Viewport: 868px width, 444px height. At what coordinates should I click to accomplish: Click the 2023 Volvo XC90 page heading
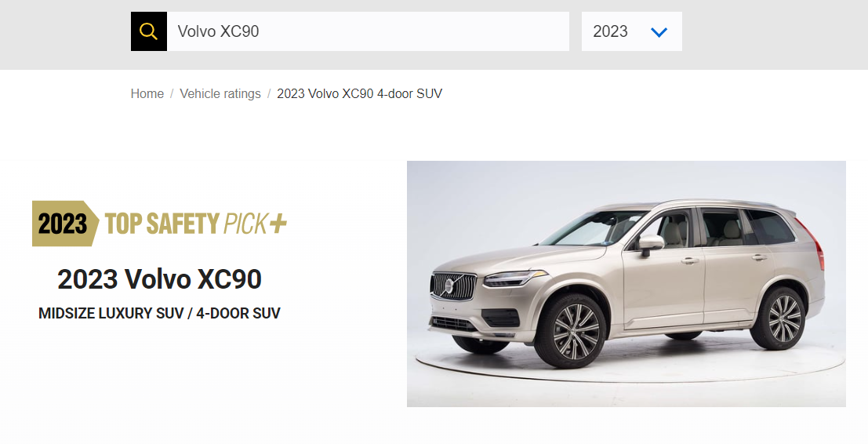coord(159,278)
